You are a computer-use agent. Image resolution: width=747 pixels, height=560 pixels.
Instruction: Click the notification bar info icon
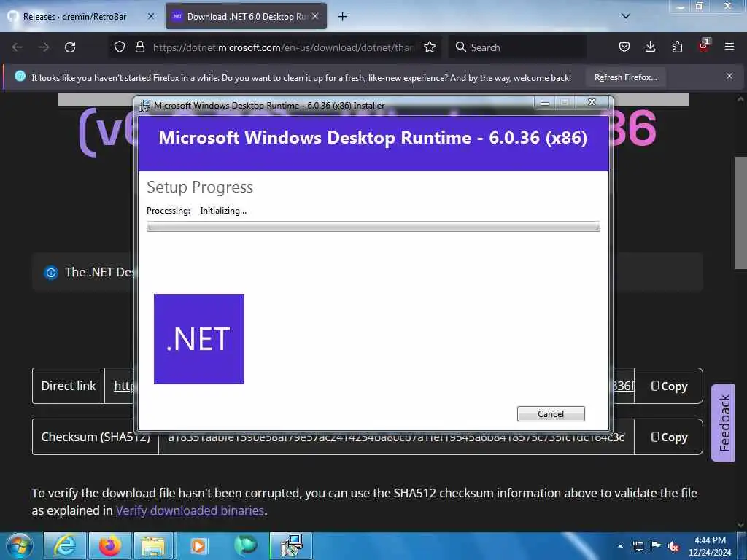[20, 76]
